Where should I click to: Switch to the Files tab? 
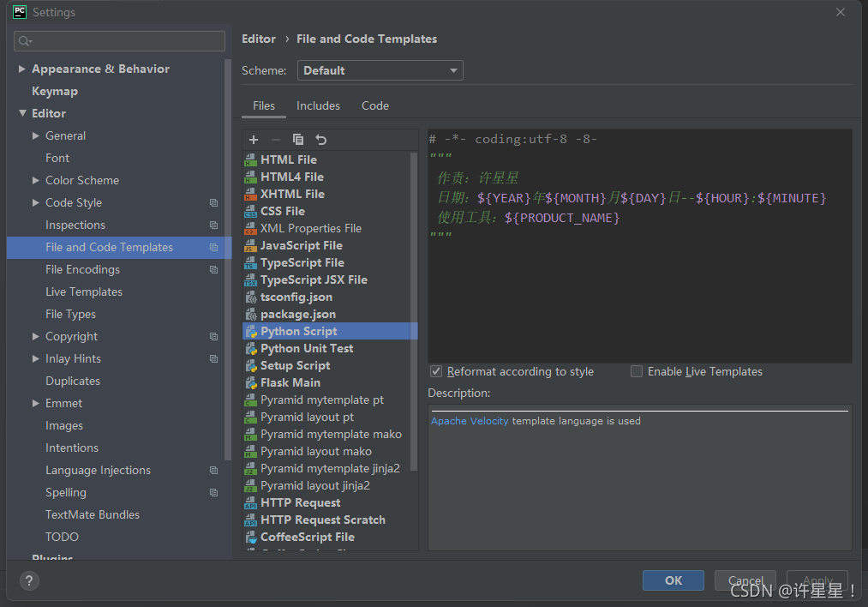[264, 105]
